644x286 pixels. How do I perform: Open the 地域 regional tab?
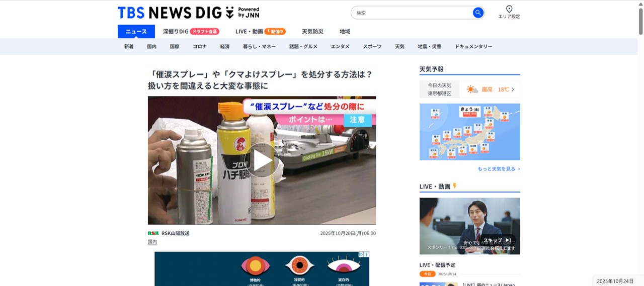click(x=345, y=32)
